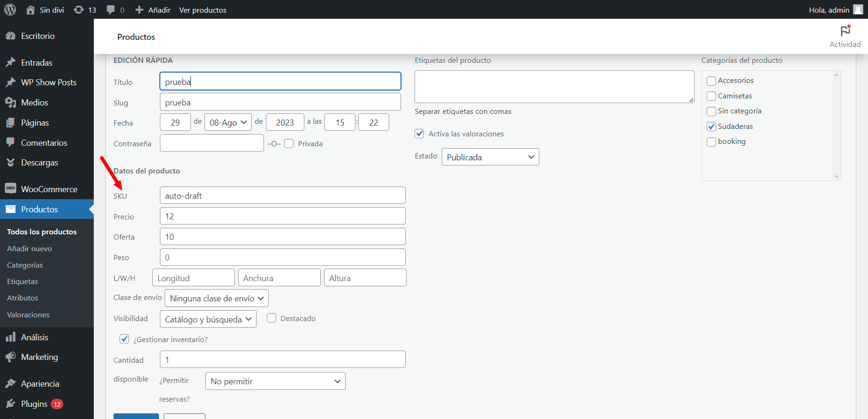
Task: Uncheck Activa las valoraciones
Action: (x=419, y=134)
